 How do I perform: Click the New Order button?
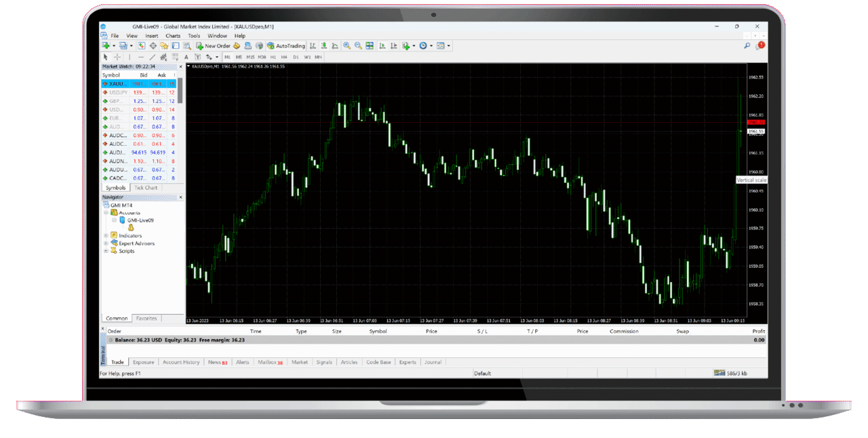click(213, 46)
